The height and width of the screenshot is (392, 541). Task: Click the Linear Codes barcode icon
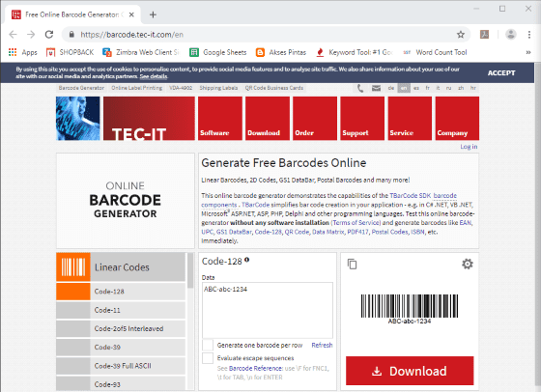73,267
